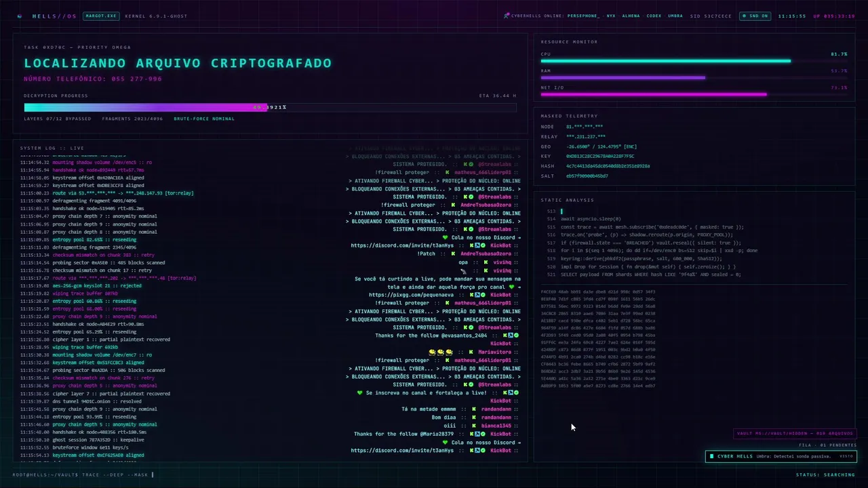The width and height of the screenshot is (868, 488).
Task: Click the green heart before 'Se inscreva no canal'
Action: pos(360,393)
